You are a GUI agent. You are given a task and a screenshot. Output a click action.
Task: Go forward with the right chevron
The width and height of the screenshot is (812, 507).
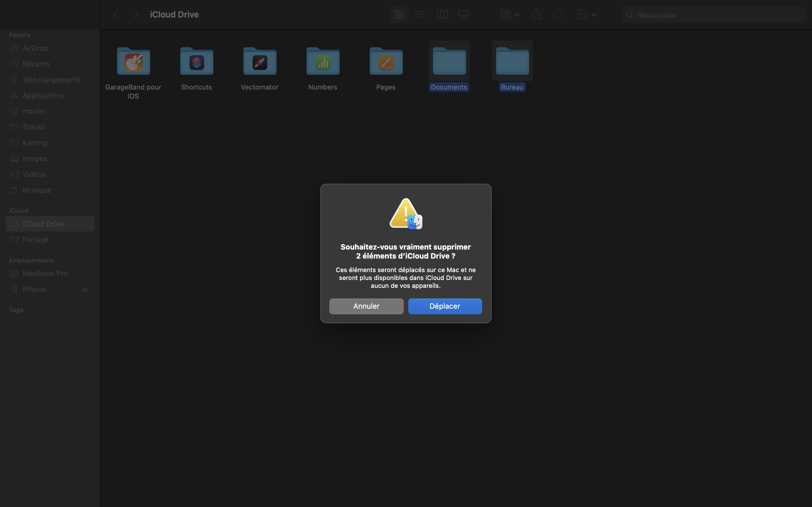click(136, 14)
